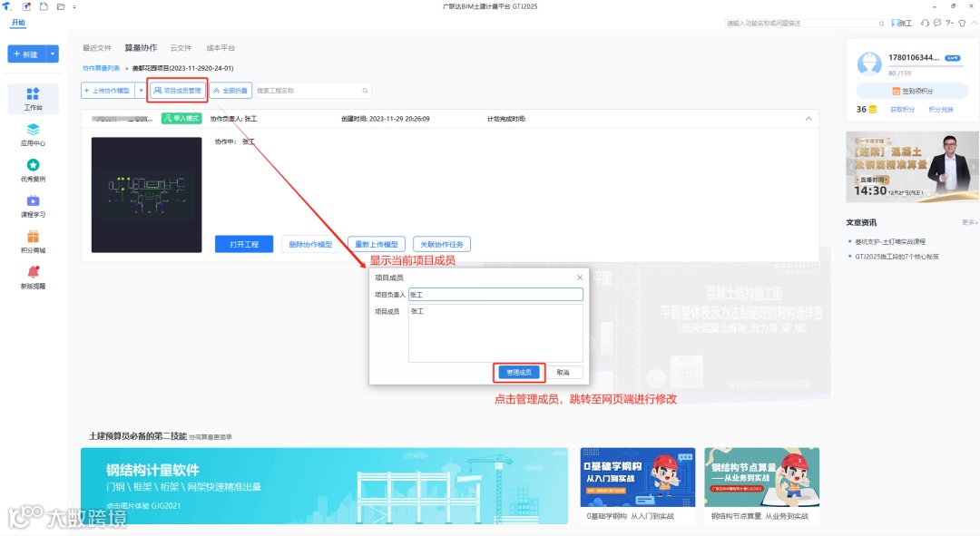
Task: Open the live course banner with presenter
Action: click(912, 167)
